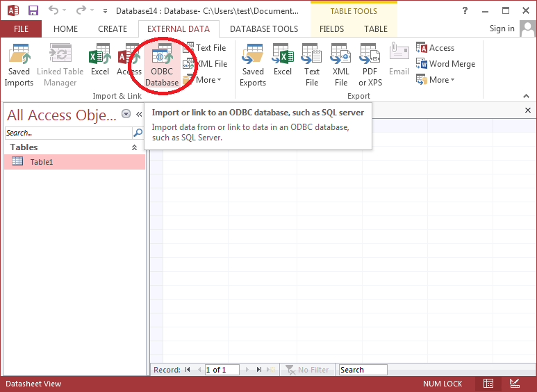Click the record Search box at bottom

click(x=363, y=370)
